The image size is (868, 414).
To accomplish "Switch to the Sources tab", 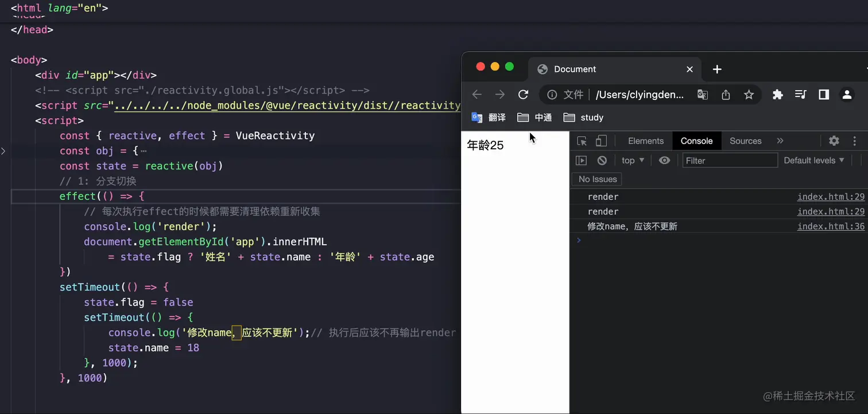I will [745, 141].
